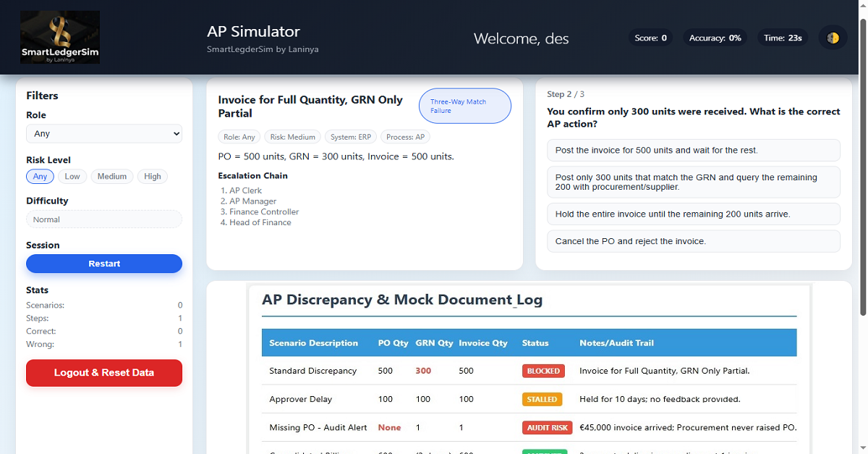This screenshot has width=868, height=454.
Task: Click the Three-Way Match Failure badge
Action: pyautogui.click(x=465, y=106)
